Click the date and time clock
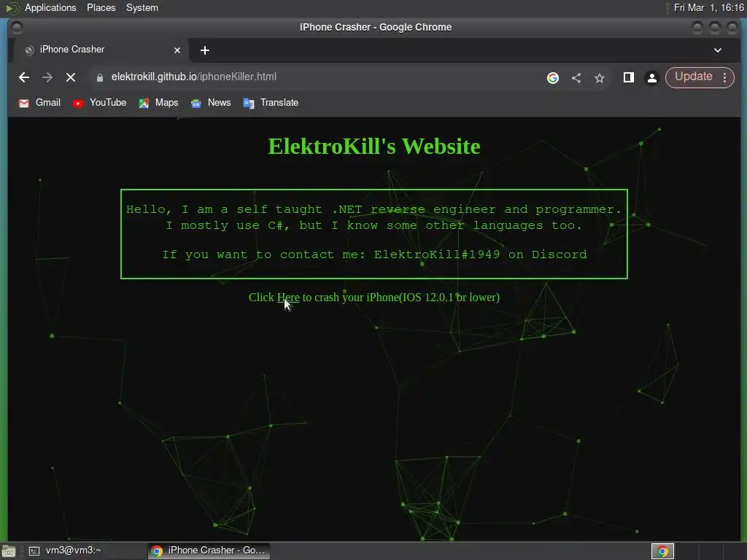Viewport: 747px width, 560px height. [x=709, y=7]
